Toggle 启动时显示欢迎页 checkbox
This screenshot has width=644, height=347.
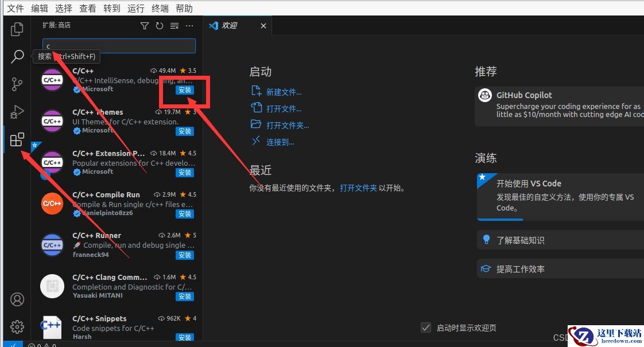426,327
